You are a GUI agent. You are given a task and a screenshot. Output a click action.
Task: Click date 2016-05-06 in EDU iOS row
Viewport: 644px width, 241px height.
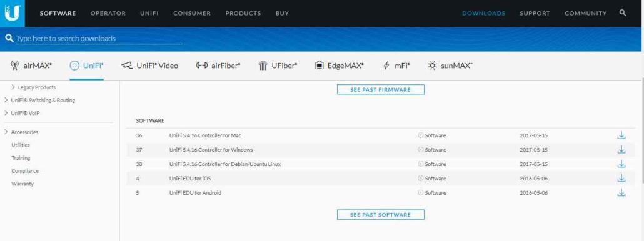(533, 179)
